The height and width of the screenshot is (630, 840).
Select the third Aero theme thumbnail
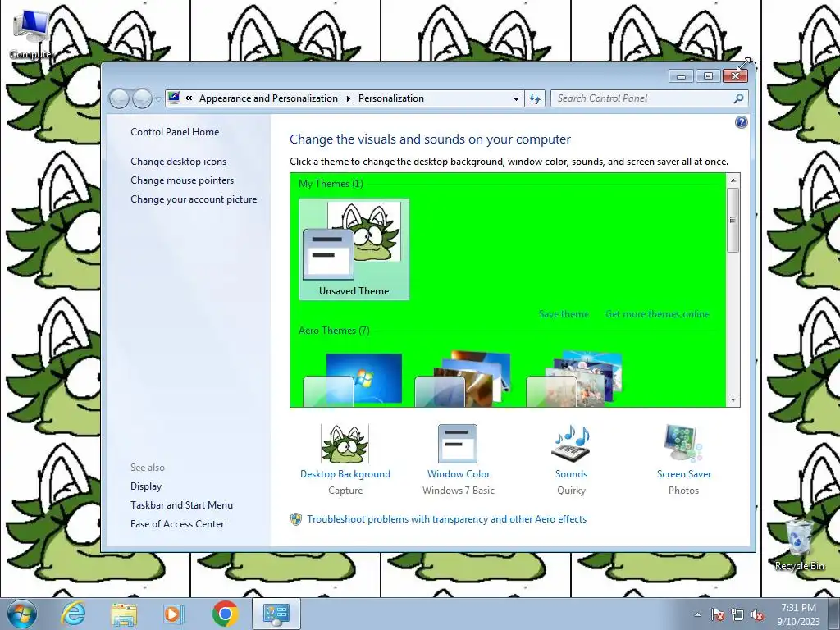pos(574,379)
